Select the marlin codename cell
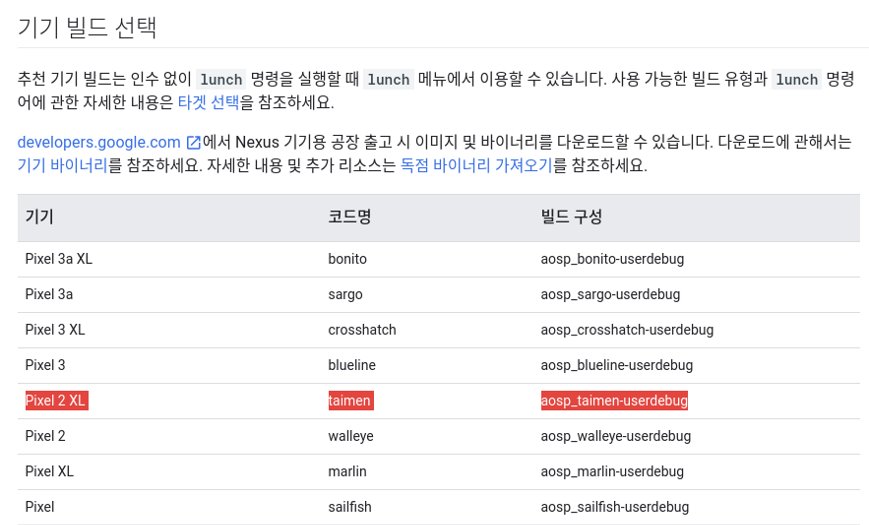The image size is (869, 525). tap(347, 472)
